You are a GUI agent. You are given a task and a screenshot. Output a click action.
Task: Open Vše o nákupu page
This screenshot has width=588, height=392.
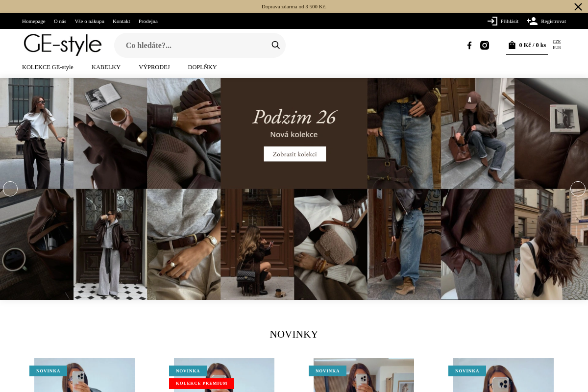click(90, 21)
